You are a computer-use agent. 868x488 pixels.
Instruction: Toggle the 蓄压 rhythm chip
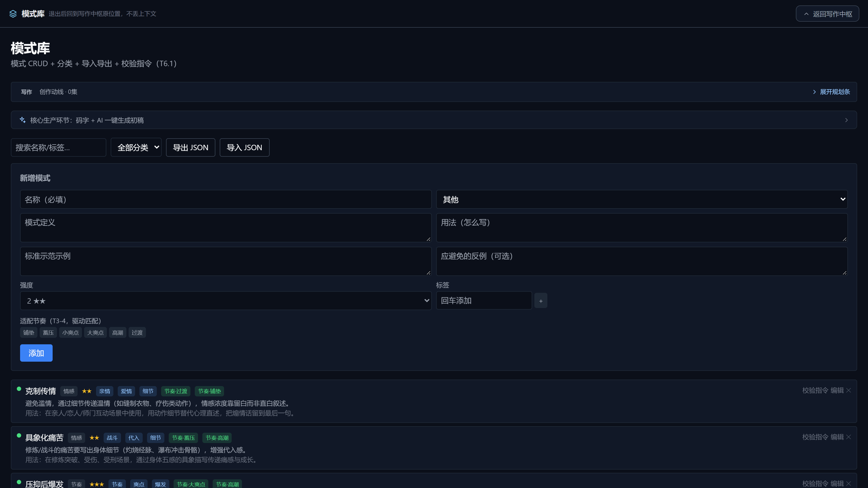[48, 333]
